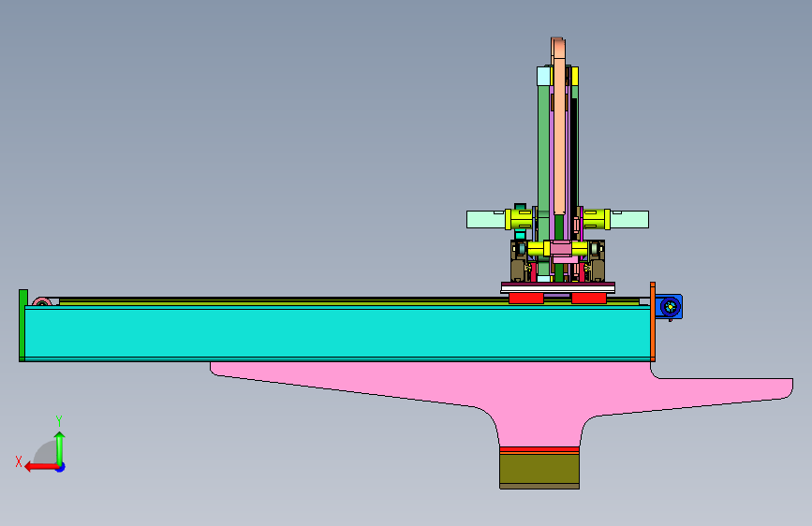Select the left red slider block under the carriage

(x=526, y=299)
